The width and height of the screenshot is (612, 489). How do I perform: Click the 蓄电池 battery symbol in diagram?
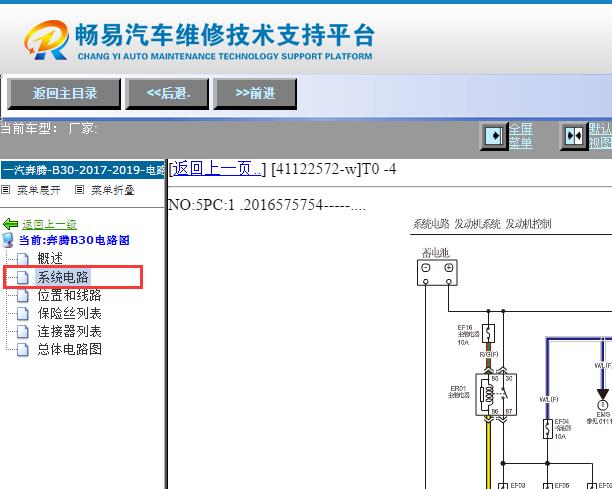click(437, 272)
